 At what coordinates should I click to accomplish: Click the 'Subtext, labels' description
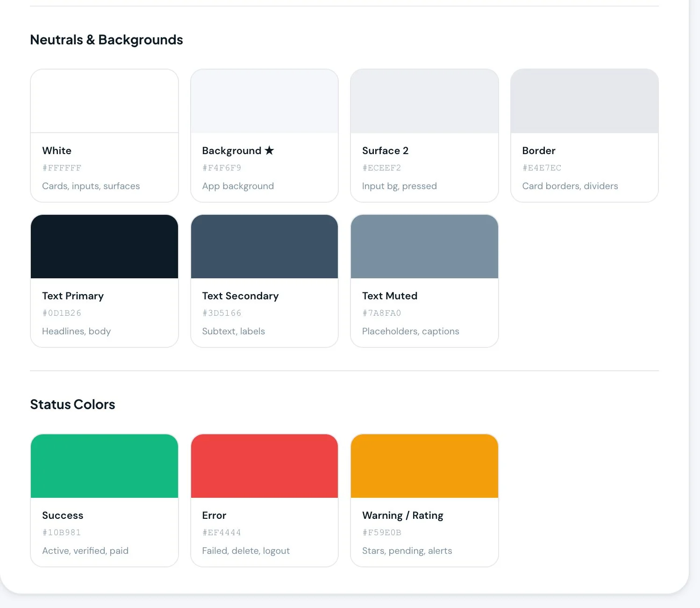234,332
